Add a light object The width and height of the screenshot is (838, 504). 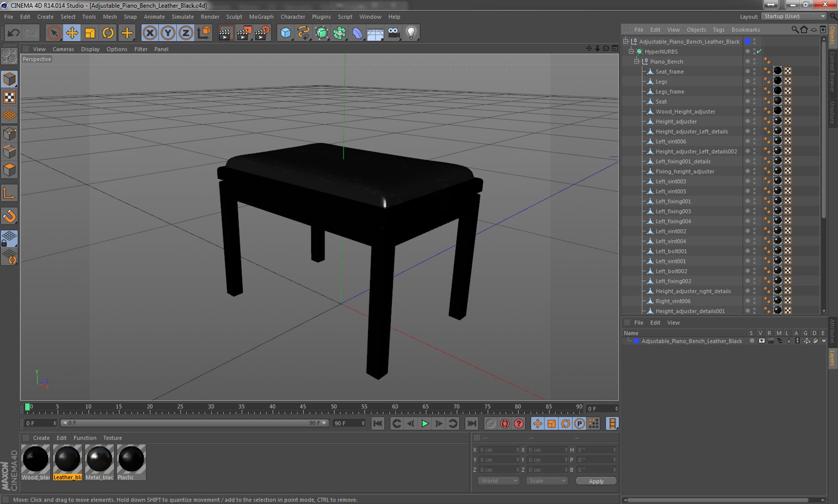point(412,33)
